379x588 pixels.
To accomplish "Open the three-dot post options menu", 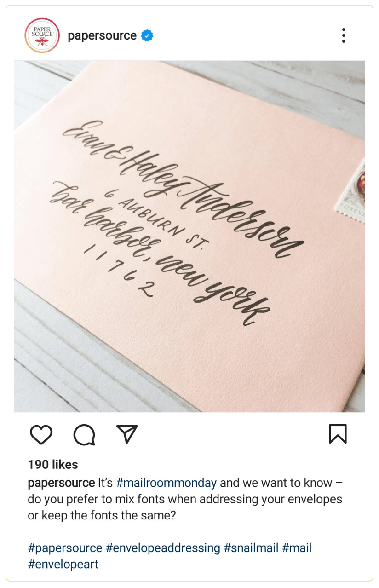I will point(344,35).
